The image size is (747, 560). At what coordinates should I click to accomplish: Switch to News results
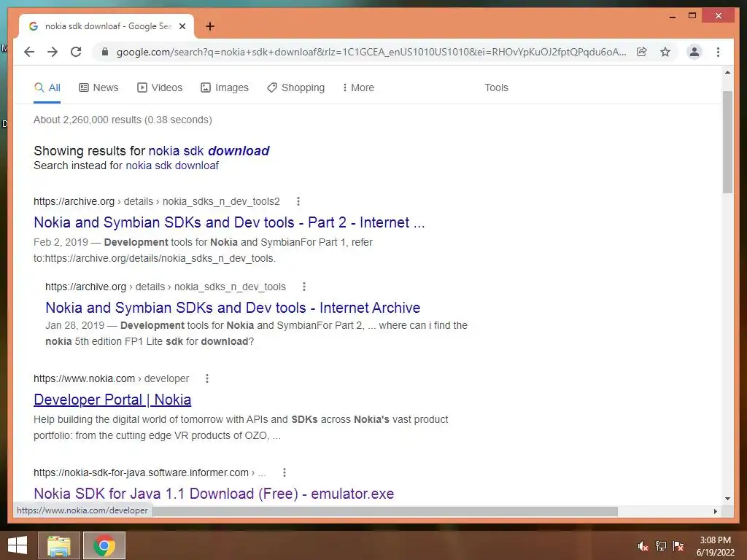98,87
